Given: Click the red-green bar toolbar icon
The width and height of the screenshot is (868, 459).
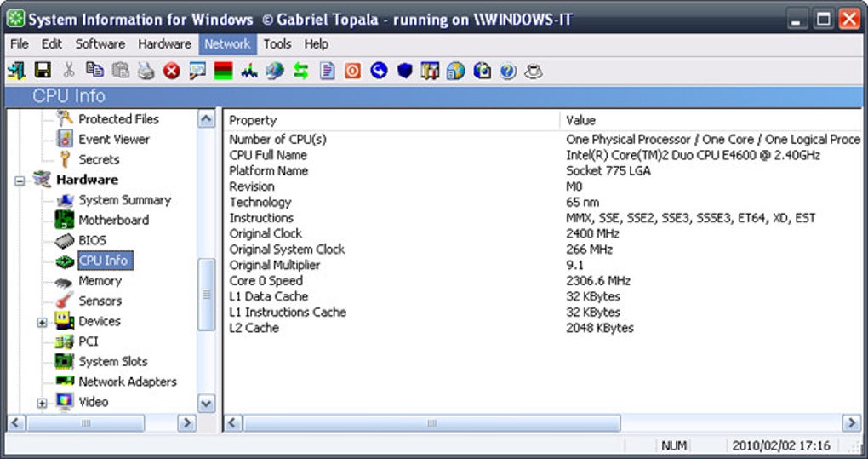Looking at the screenshot, I should pos(223,71).
